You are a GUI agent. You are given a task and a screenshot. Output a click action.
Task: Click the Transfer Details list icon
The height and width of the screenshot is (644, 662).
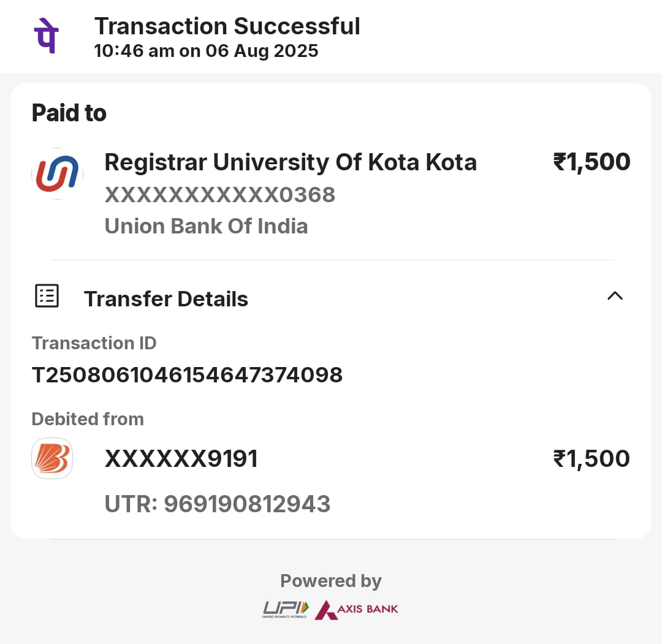[47, 296]
